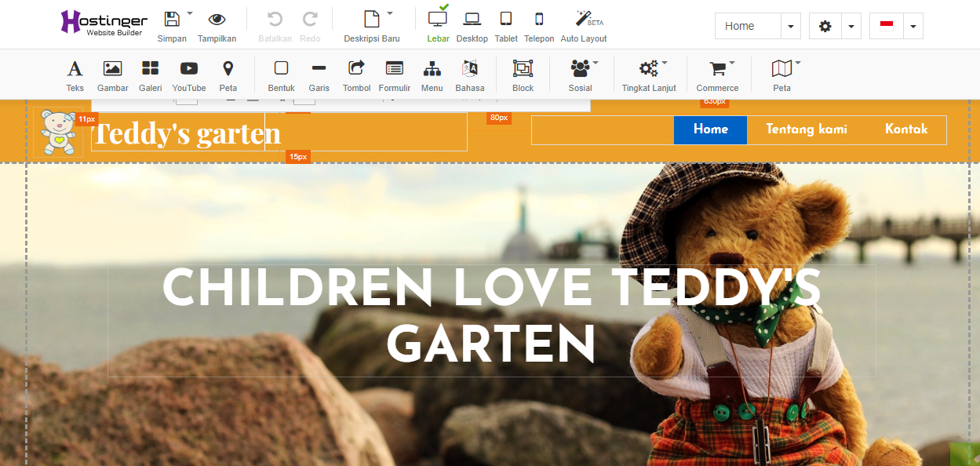Switch to Desktop view mode

point(472,25)
